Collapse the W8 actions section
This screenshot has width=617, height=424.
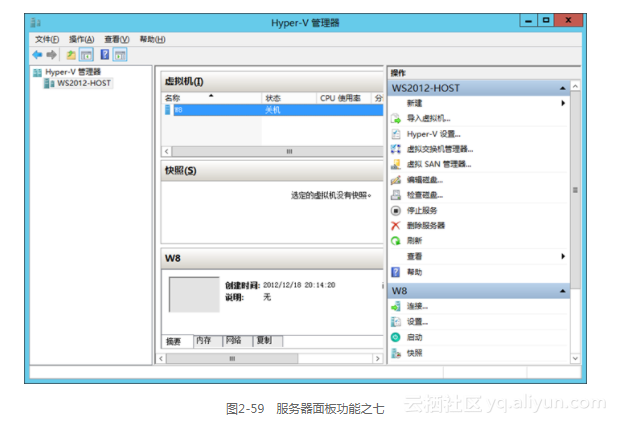pyautogui.click(x=563, y=291)
